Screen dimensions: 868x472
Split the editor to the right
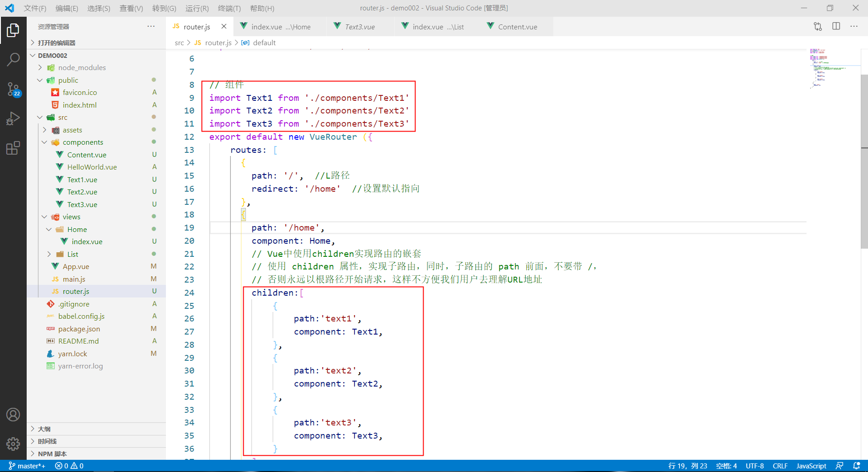pos(836,27)
